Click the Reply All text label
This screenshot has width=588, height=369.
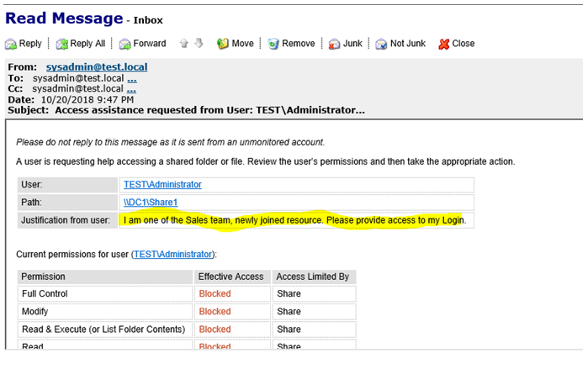click(88, 44)
